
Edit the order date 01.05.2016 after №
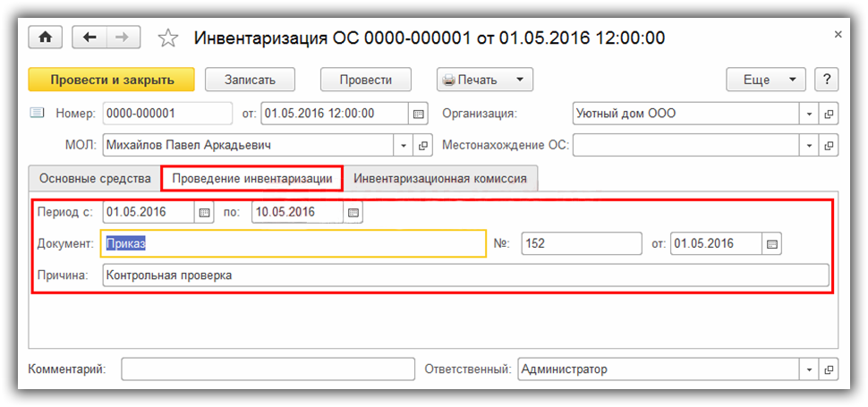(716, 243)
